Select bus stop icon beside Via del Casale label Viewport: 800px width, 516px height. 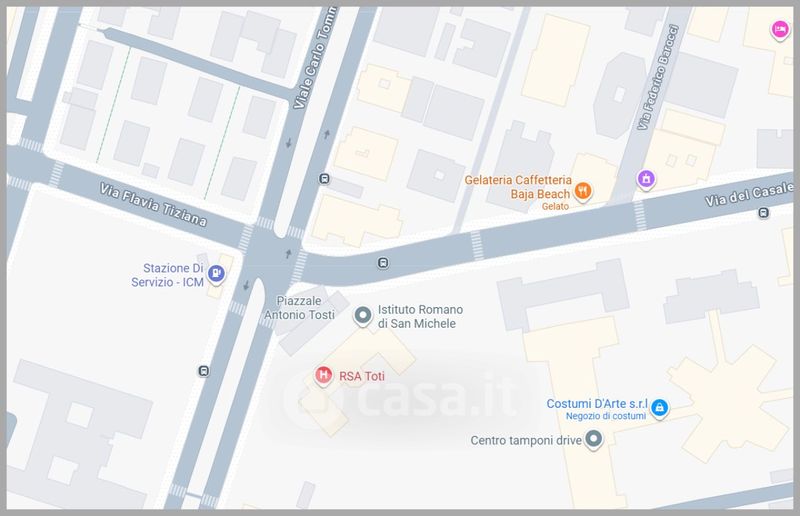763,212
